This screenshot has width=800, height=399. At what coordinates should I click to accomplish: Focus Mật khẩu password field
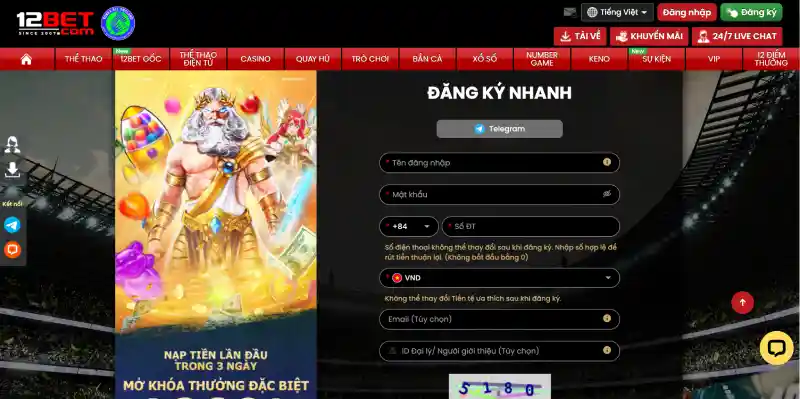point(499,194)
